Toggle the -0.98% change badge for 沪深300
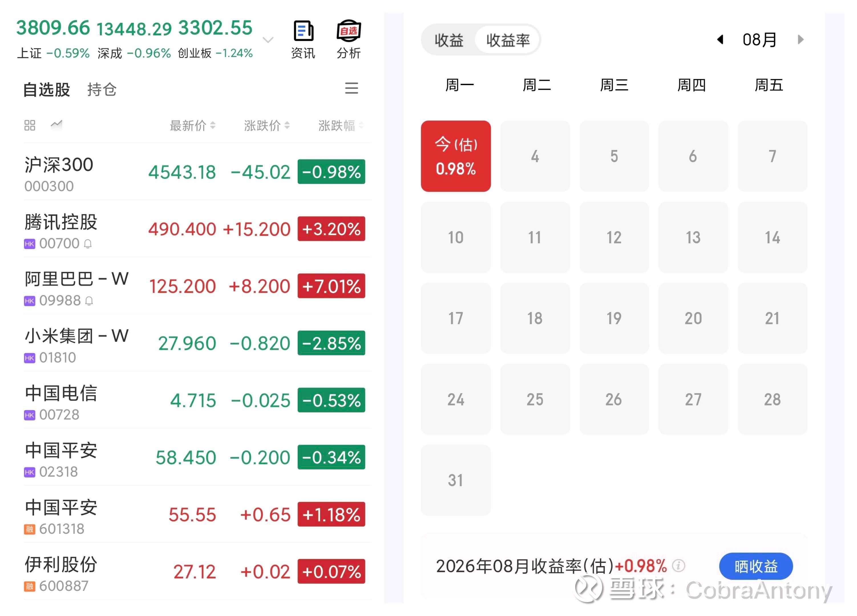 [x=332, y=172]
